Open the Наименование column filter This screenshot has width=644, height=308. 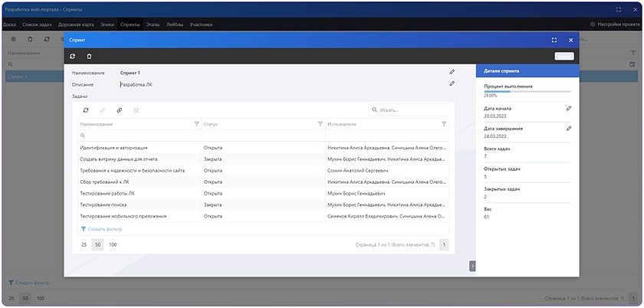[196, 123]
